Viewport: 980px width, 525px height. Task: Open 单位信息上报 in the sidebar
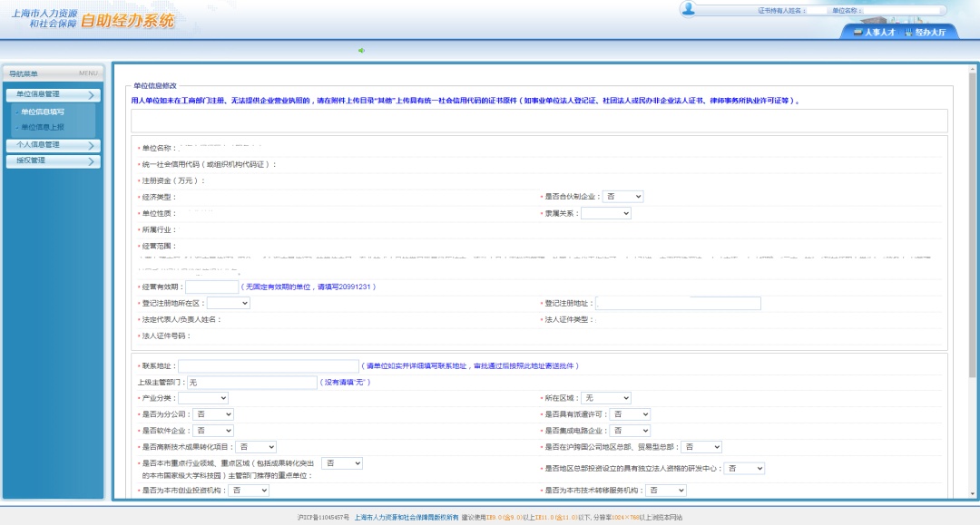(x=43, y=127)
